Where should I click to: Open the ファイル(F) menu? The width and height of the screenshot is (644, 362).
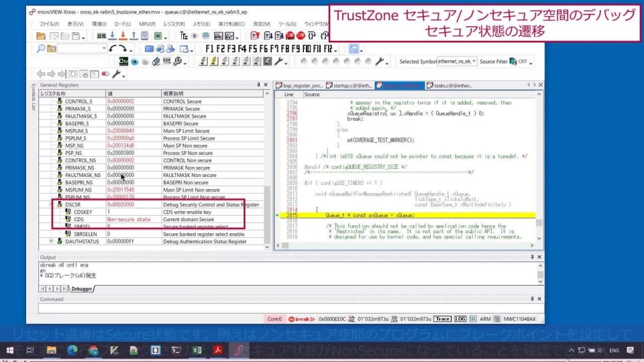pyautogui.click(x=49, y=24)
